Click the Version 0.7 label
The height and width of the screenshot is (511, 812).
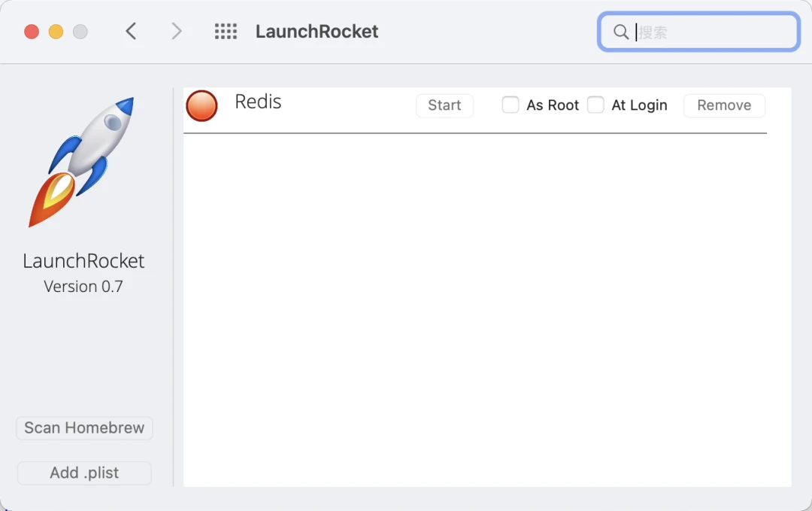coord(83,287)
